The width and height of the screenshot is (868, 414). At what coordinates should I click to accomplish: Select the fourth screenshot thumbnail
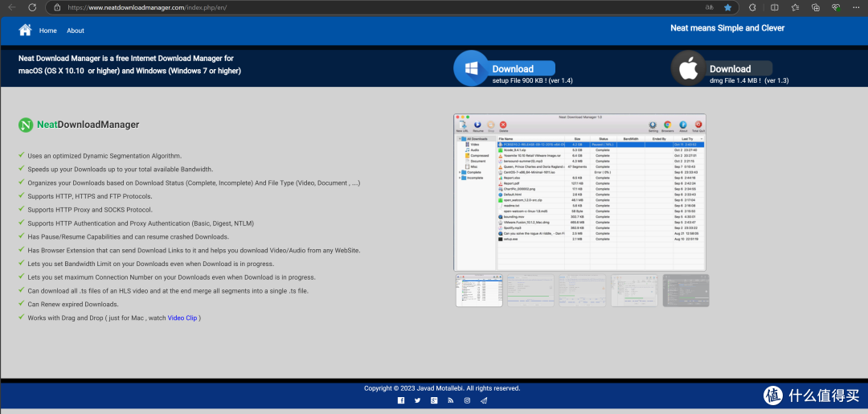pos(634,290)
